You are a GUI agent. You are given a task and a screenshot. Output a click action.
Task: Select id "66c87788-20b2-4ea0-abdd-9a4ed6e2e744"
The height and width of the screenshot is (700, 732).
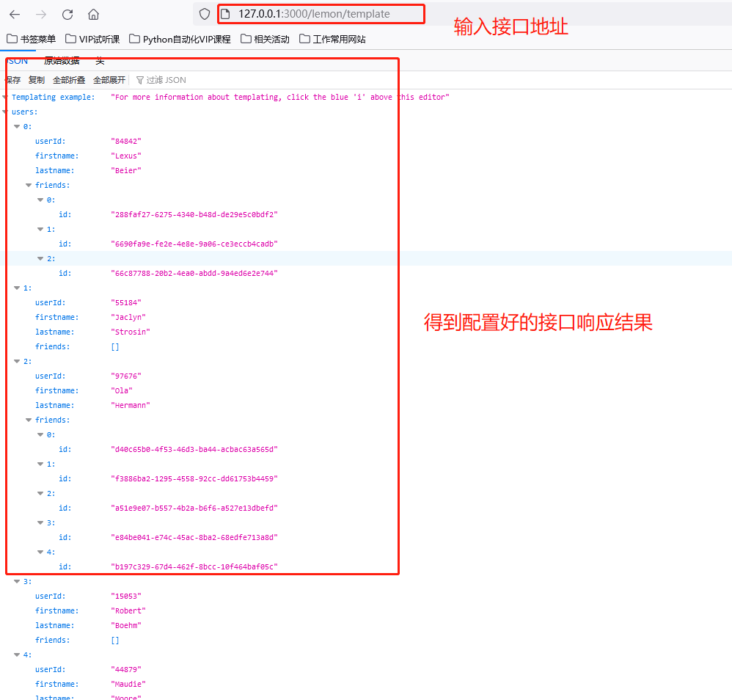tap(194, 273)
